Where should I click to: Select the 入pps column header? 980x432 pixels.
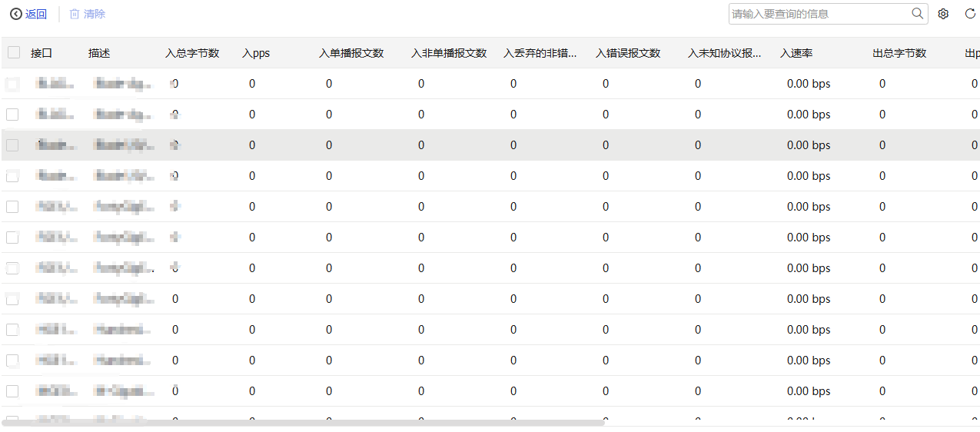(x=256, y=53)
